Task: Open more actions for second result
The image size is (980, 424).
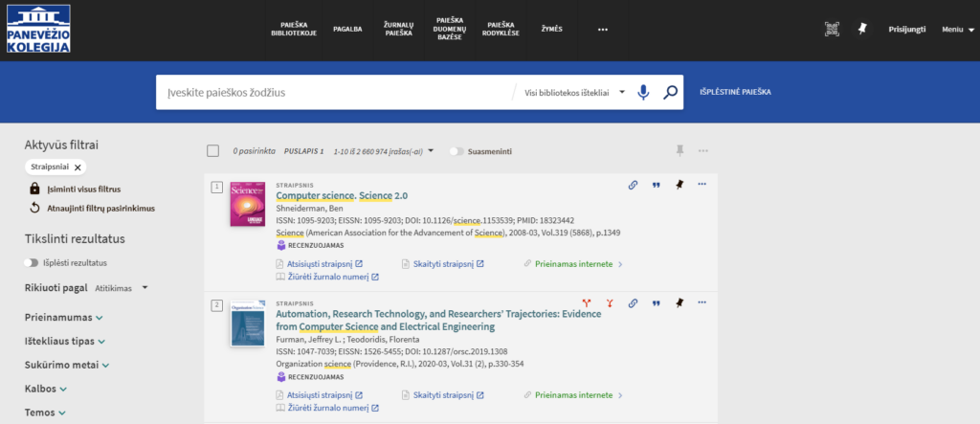Action: click(702, 303)
